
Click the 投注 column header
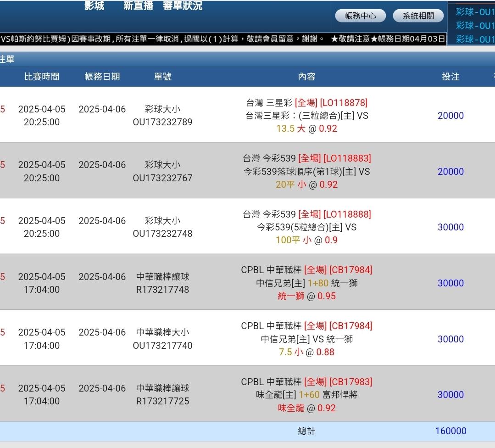click(451, 77)
